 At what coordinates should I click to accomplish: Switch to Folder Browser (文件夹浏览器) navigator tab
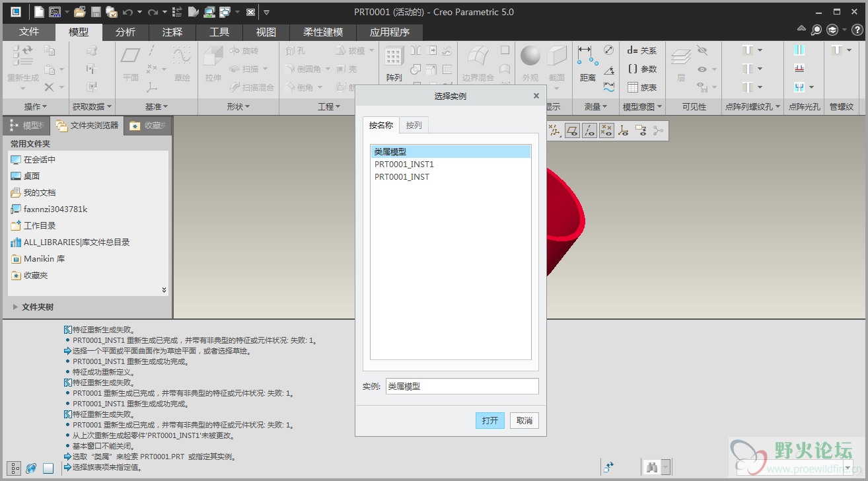point(87,125)
